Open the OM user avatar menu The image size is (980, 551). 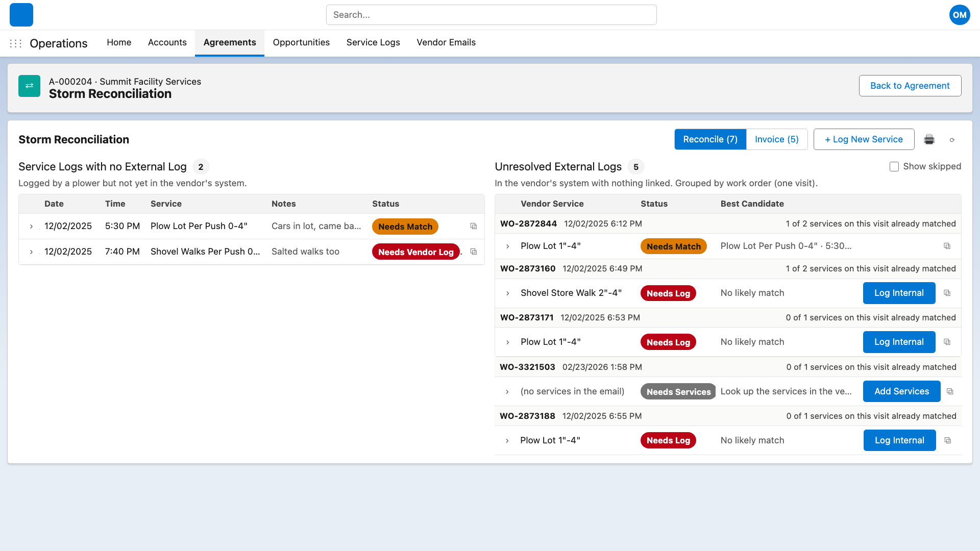[x=960, y=15]
